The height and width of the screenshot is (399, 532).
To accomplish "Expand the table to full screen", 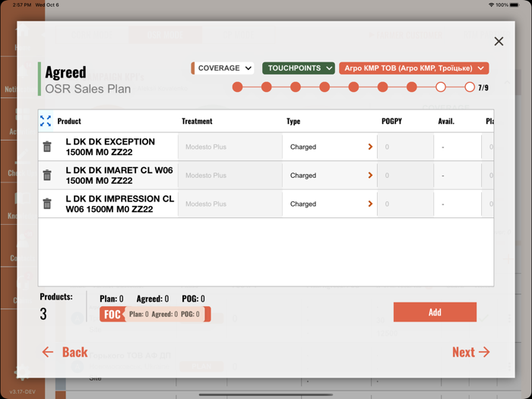I will tap(46, 121).
